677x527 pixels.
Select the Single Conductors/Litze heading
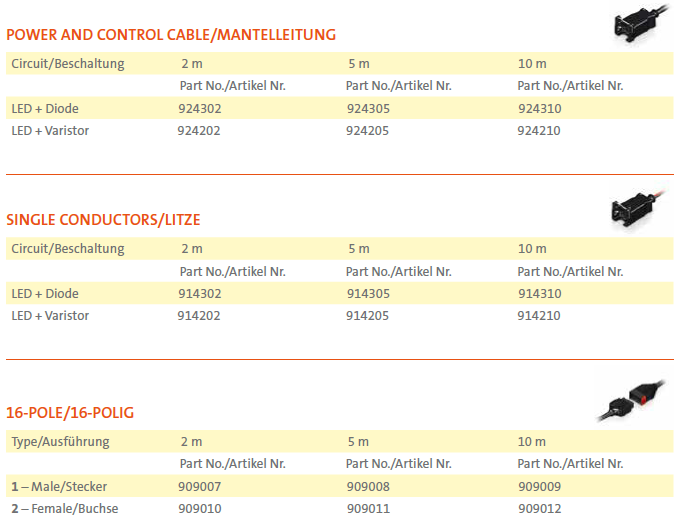pos(110,219)
